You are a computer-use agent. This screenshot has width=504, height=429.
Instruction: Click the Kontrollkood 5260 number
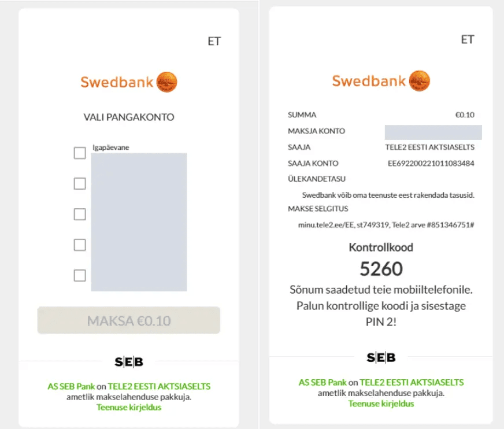[381, 269]
